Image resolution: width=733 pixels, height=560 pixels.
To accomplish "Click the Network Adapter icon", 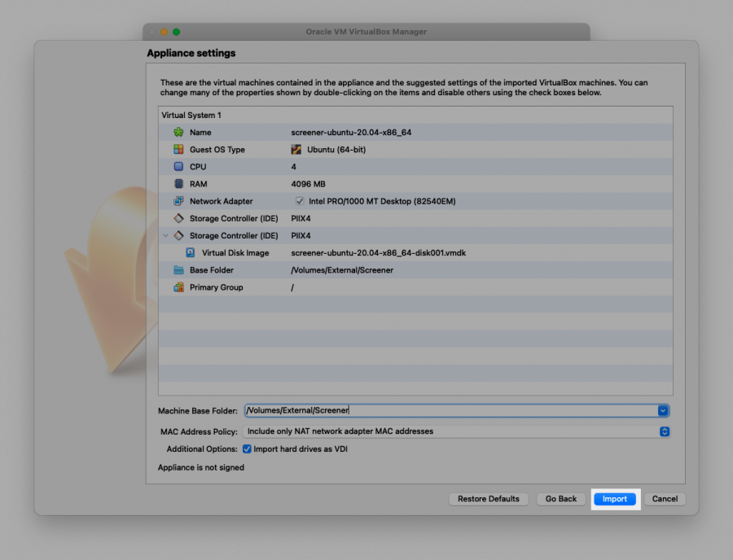I will coord(178,201).
